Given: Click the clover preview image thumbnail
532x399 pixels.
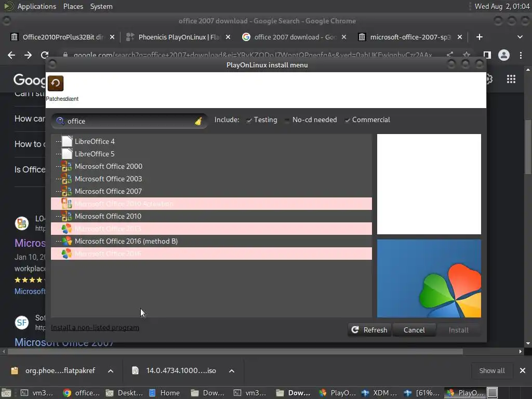Looking at the screenshot, I should coord(429,278).
